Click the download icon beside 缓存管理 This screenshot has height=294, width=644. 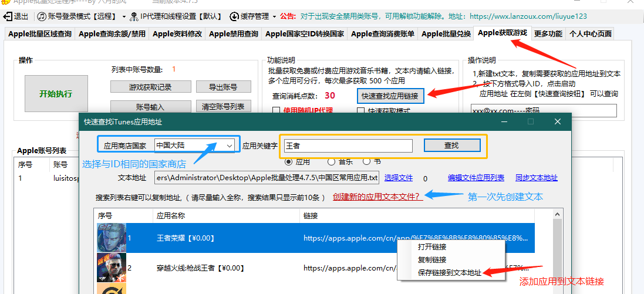[234, 17]
